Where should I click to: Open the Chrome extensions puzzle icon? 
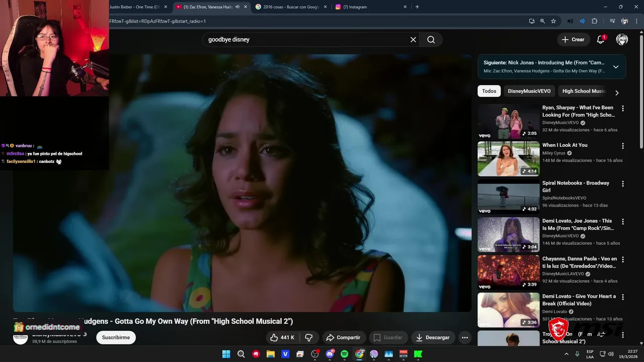tap(595, 21)
